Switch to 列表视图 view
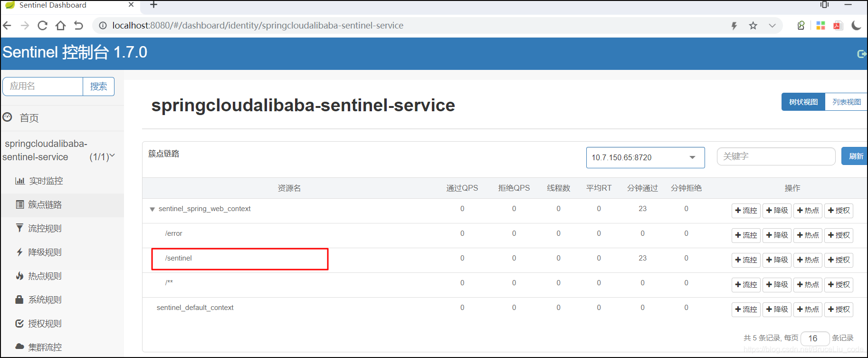The width and height of the screenshot is (868, 358). point(847,102)
